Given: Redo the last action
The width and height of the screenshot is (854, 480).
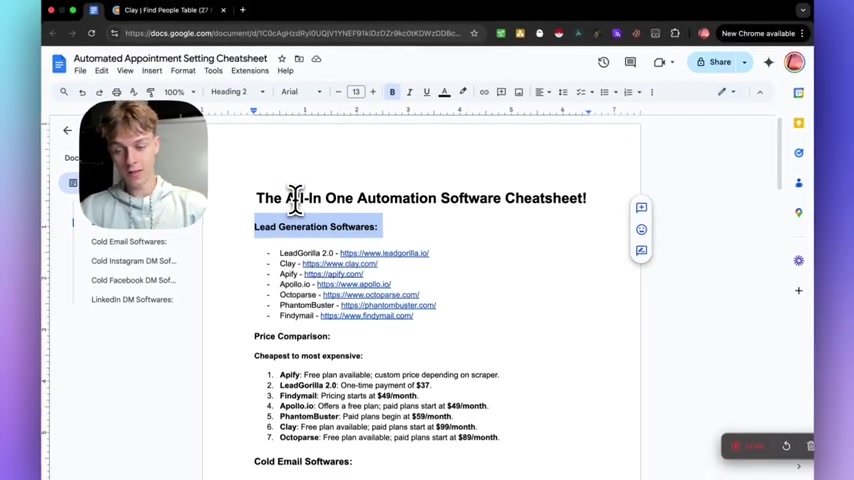Looking at the screenshot, I should [99, 92].
